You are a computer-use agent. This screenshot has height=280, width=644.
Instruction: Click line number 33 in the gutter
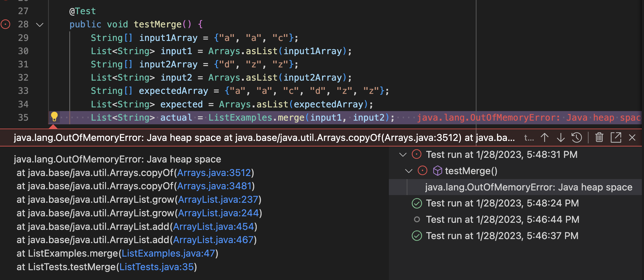pos(23,91)
